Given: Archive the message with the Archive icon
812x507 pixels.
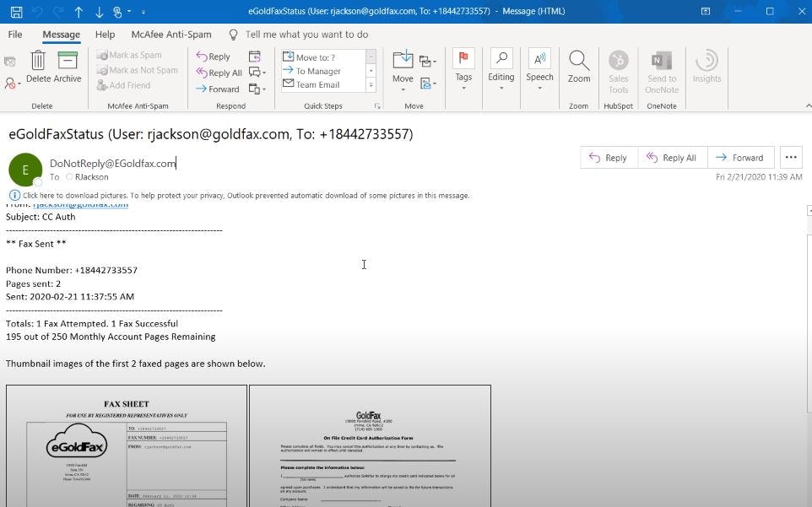Looking at the screenshot, I should (68, 66).
